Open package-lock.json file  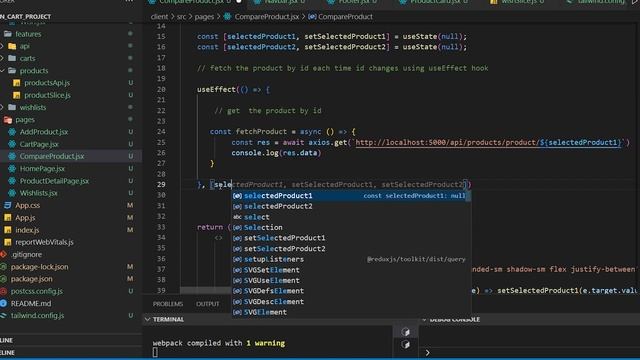40,267
